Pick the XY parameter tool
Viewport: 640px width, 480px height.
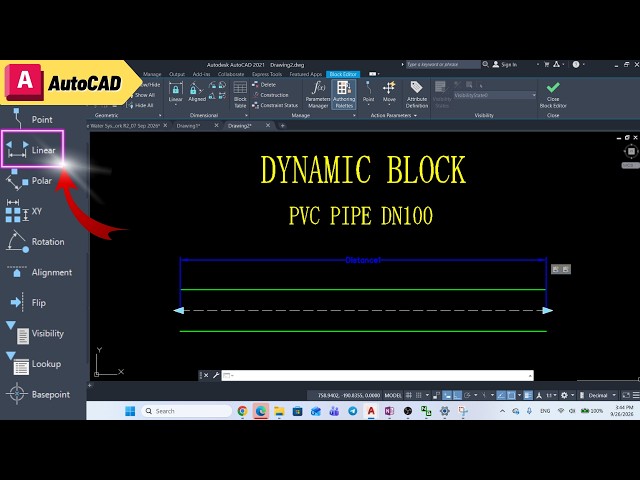[24, 211]
